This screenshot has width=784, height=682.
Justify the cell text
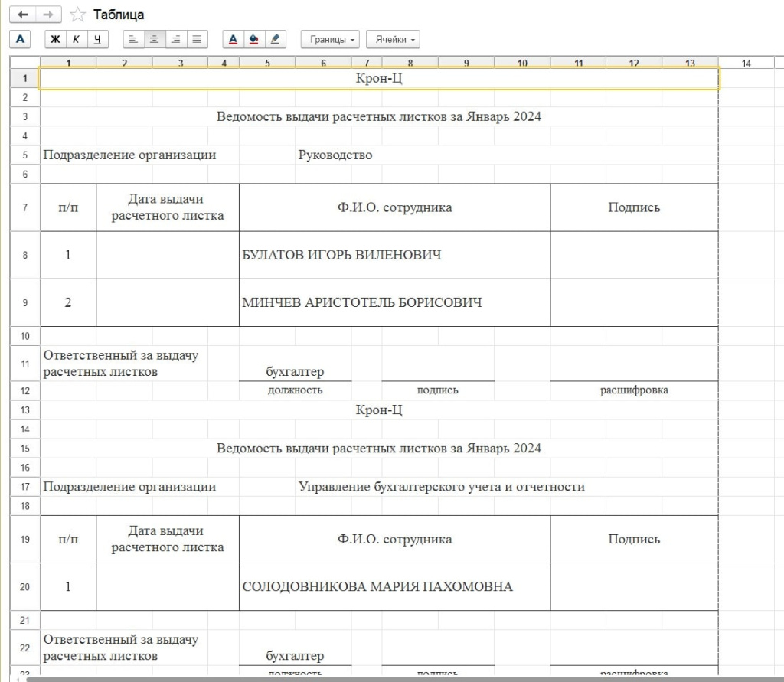[x=197, y=39]
